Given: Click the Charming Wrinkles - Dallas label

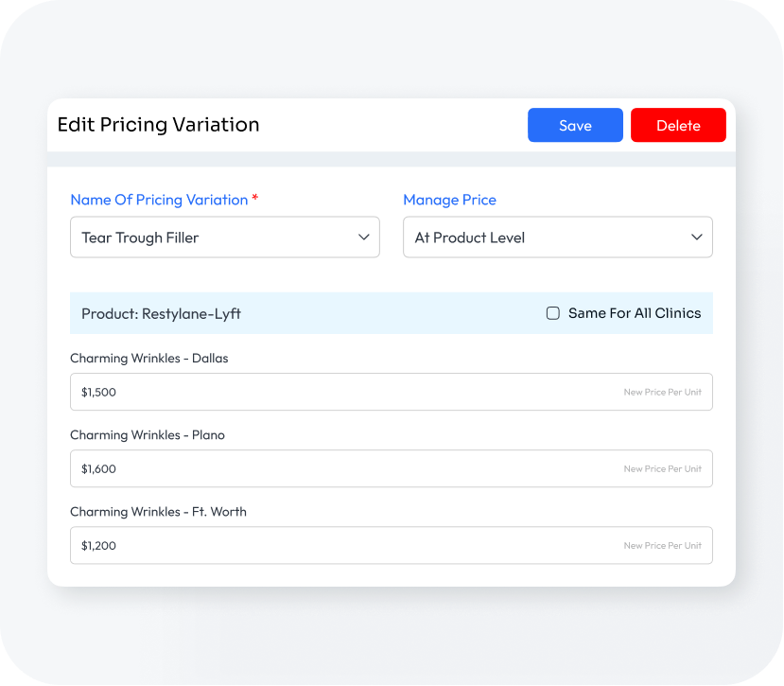Looking at the screenshot, I should (x=149, y=359).
